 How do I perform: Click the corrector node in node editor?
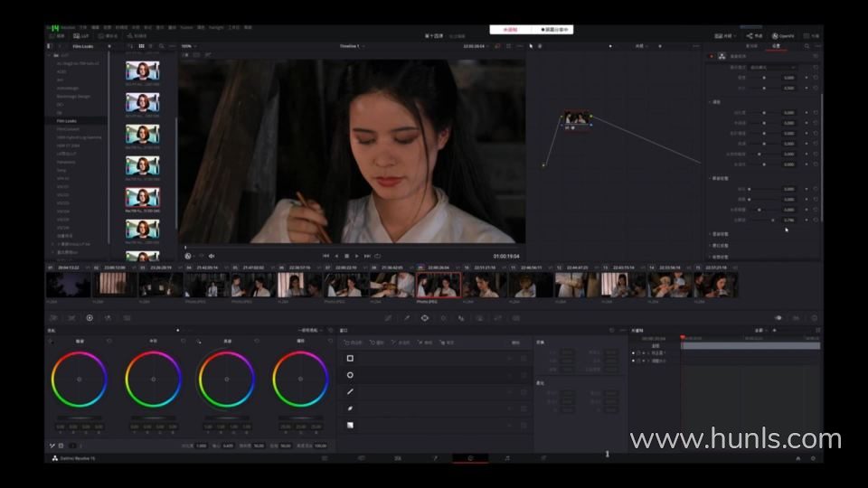pyautogui.click(x=576, y=119)
